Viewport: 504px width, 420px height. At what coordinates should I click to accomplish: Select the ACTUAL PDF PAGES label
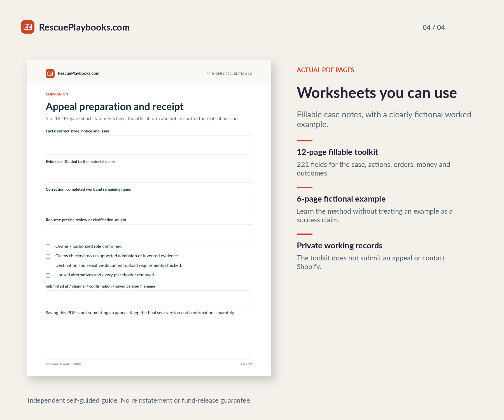pos(325,70)
